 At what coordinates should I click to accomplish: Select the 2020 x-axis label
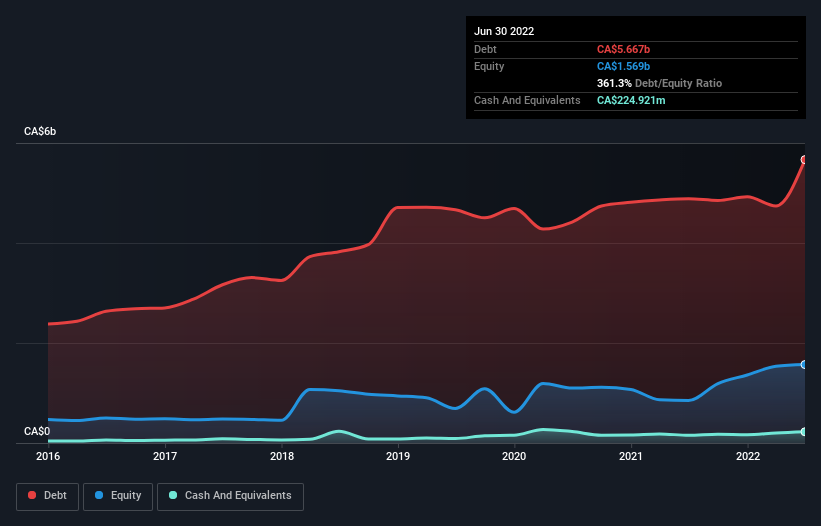coord(514,456)
